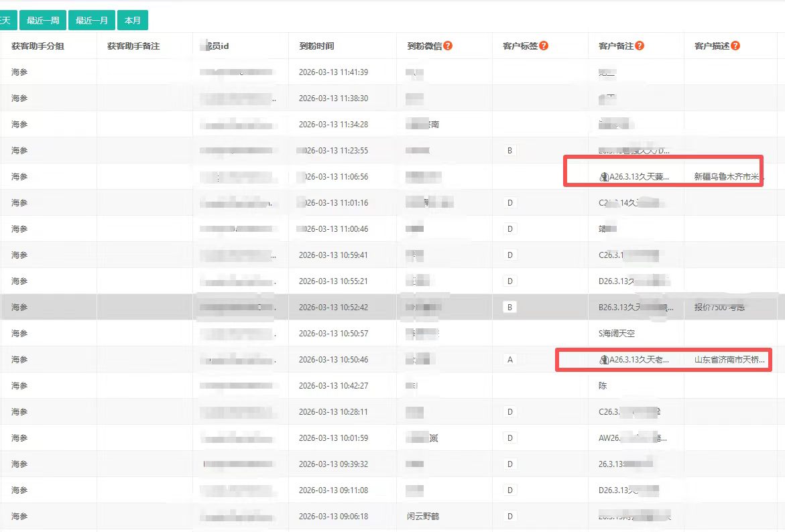Click tag B in the 11:23:55 row
The width and height of the screenshot is (785, 532).
pyautogui.click(x=509, y=151)
